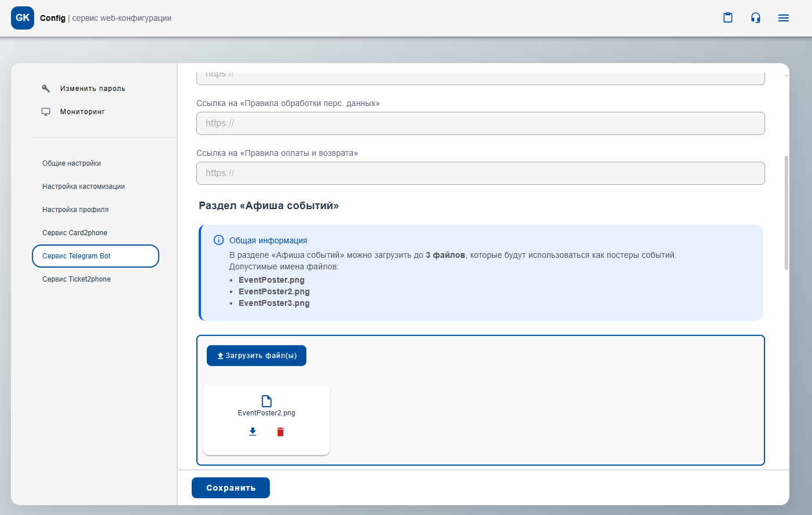Go to Настройка кастомизации section
The image size is (812, 515).
tap(83, 187)
